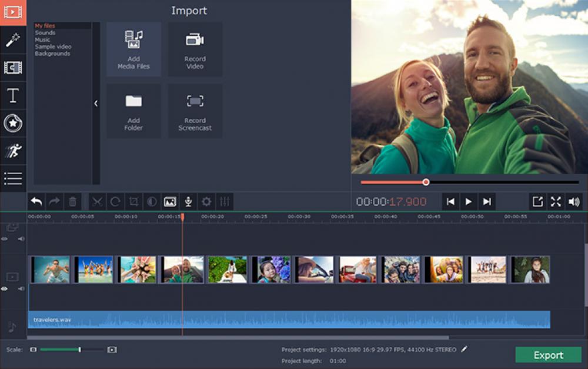The image size is (588, 369).
Task: Select the Crop tool in the toolbar
Action: click(x=132, y=202)
